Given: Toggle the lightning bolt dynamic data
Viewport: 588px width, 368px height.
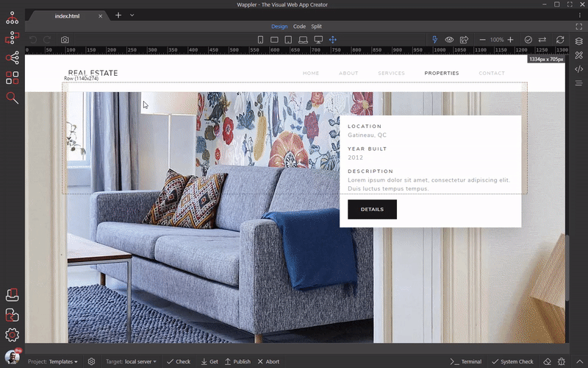Looking at the screenshot, I should pyautogui.click(x=435, y=40).
